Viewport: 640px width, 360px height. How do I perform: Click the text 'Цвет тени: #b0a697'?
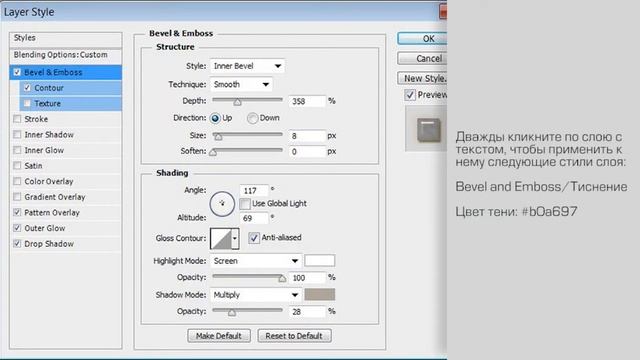click(x=516, y=211)
